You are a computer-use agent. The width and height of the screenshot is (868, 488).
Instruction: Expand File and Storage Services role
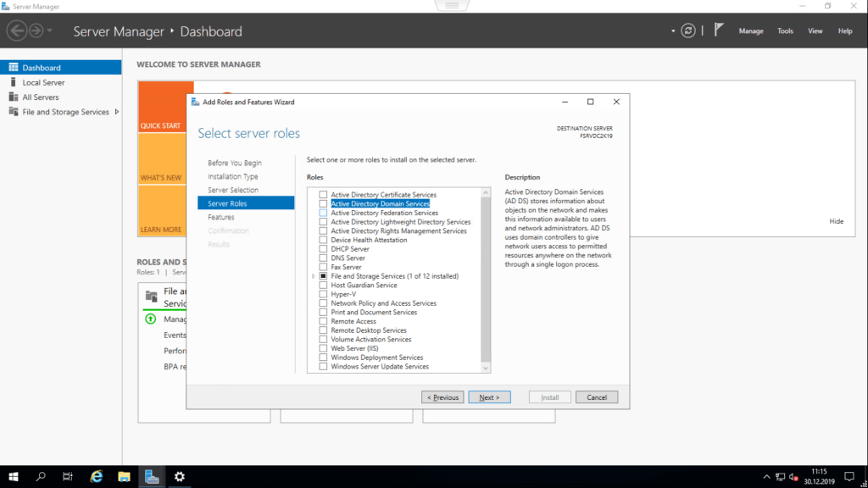tap(314, 276)
